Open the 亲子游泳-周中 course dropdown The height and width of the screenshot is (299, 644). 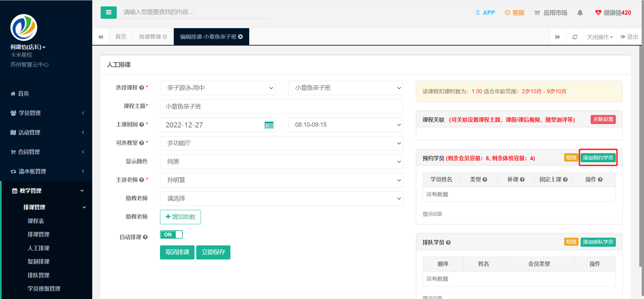click(x=218, y=88)
